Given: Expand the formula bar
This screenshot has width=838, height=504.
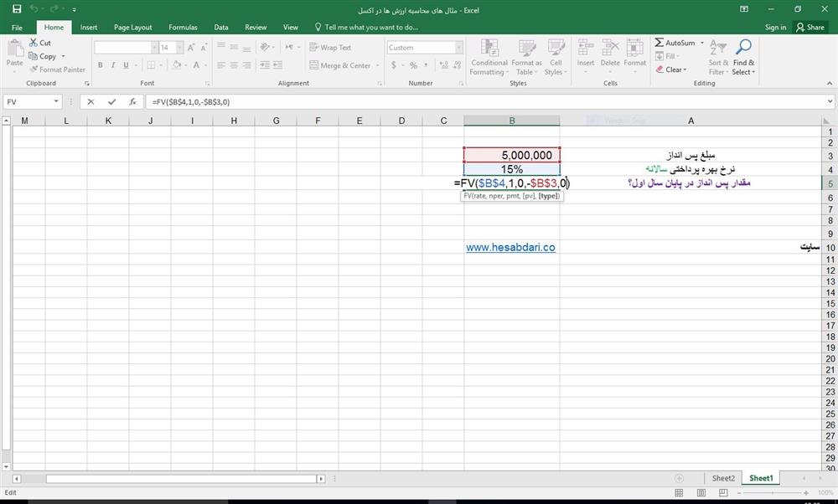Looking at the screenshot, I should 830,101.
